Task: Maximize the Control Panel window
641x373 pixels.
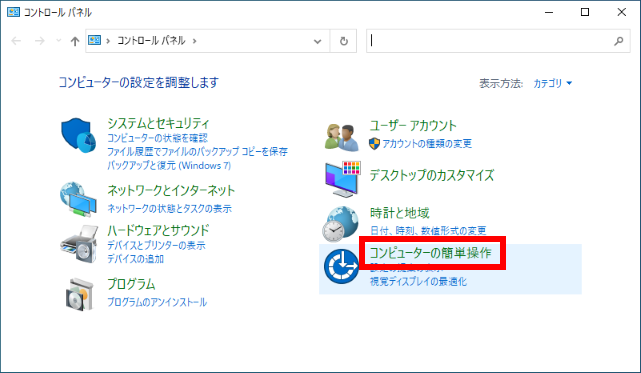Action: pos(585,12)
